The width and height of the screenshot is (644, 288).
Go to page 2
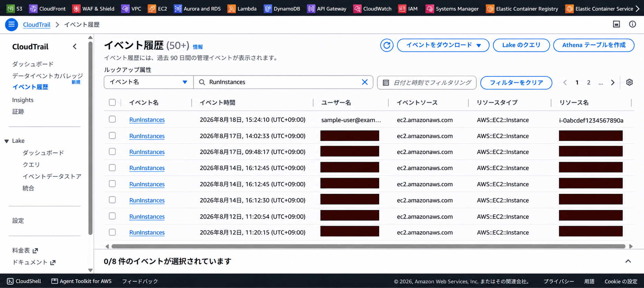coord(589,82)
